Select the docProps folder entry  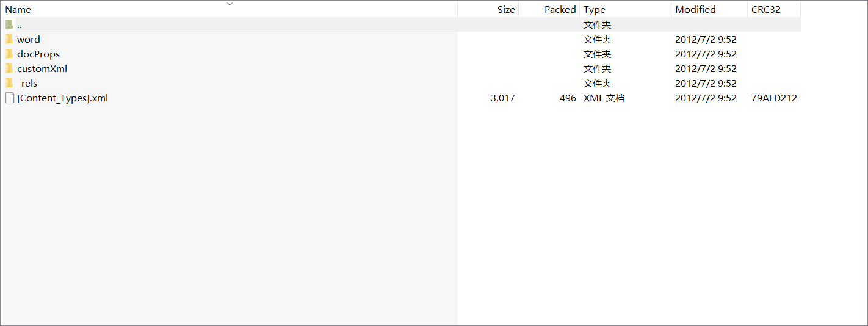point(38,54)
